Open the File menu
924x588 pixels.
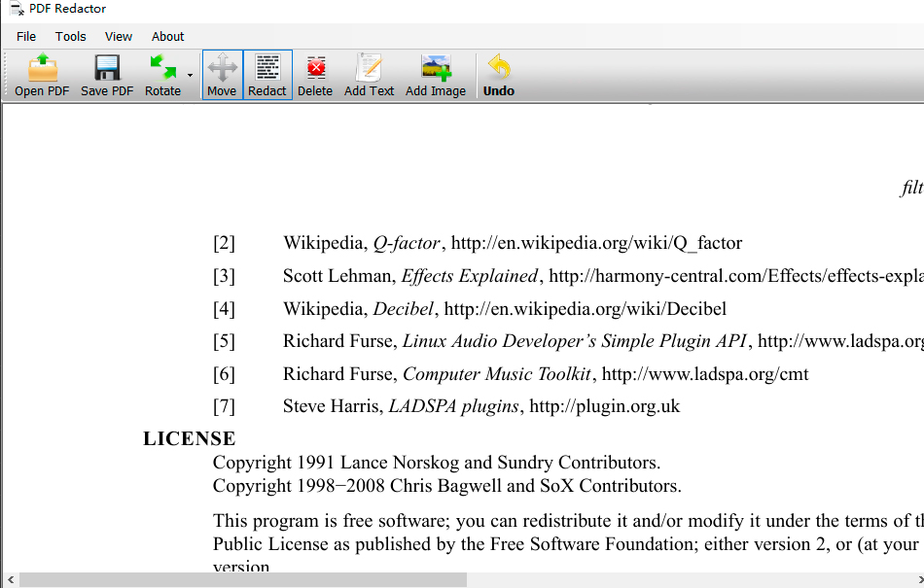pyautogui.click(x=26, y=37)
